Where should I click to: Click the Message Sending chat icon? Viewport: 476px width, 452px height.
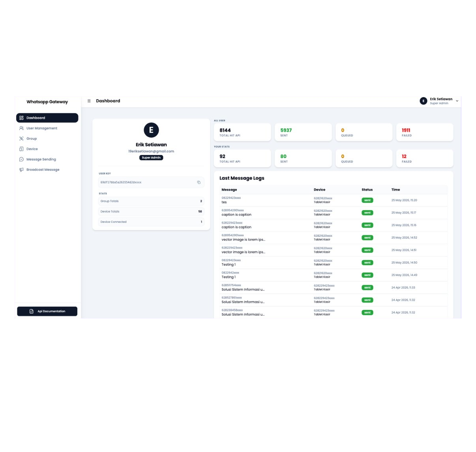[21, 159]
